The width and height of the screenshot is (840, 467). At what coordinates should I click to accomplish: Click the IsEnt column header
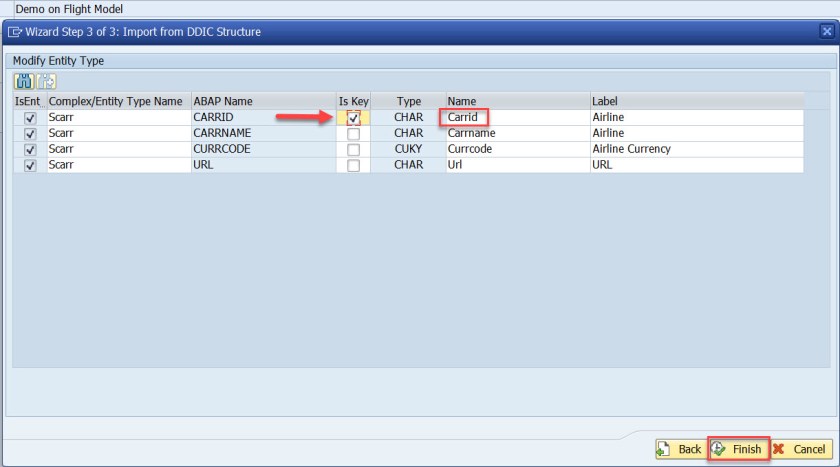[28, 101]
